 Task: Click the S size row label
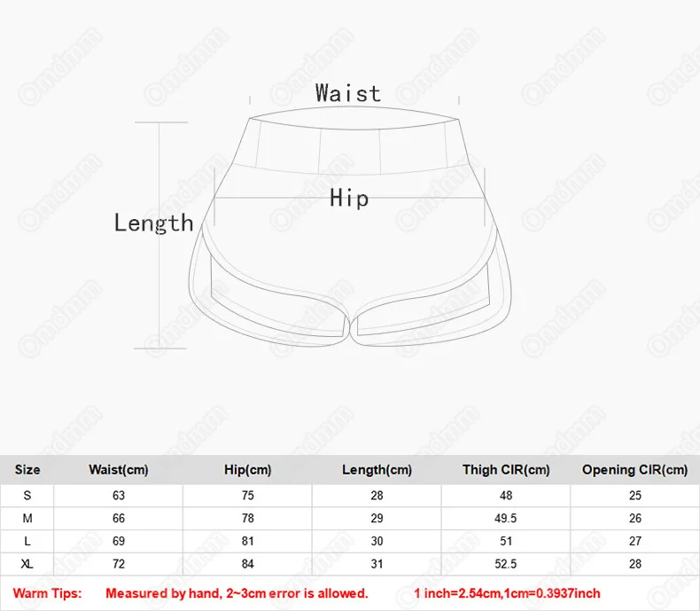coord(27,496)
